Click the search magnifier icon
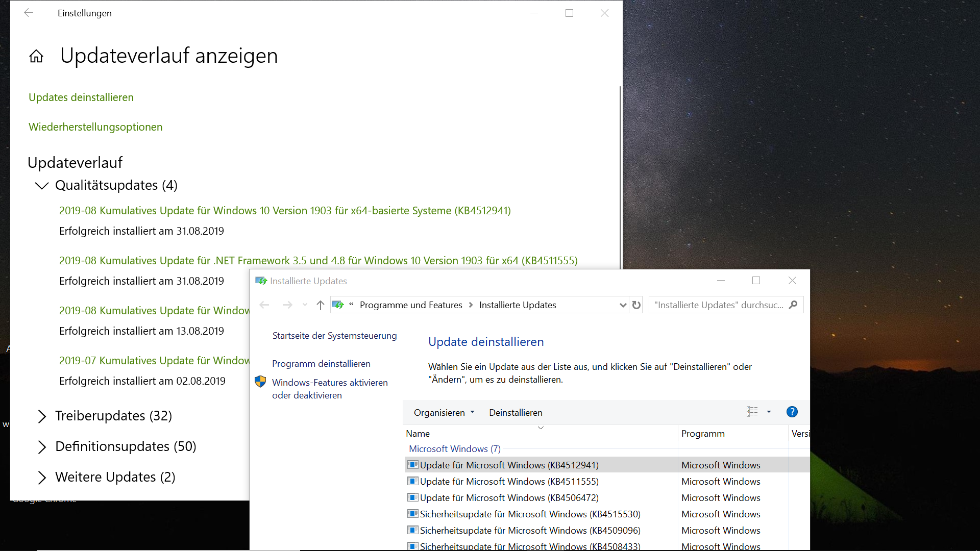The width and height of the screenshot is (980, 551). (793, 305)
